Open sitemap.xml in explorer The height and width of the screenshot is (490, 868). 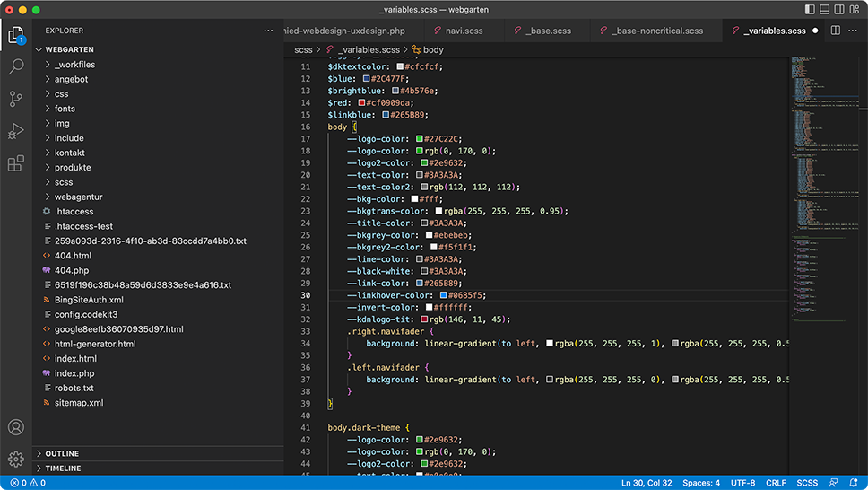[x=158, y=402]
